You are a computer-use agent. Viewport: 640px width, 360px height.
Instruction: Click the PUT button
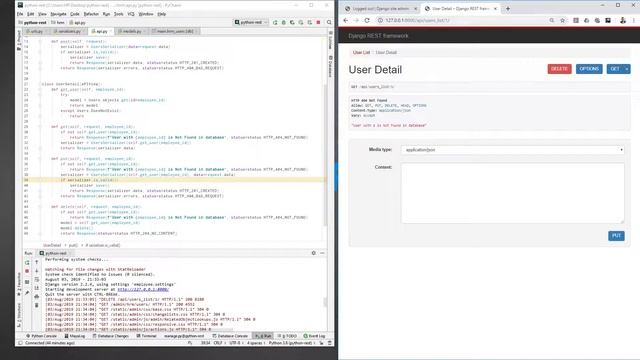[x=616, y=236]
